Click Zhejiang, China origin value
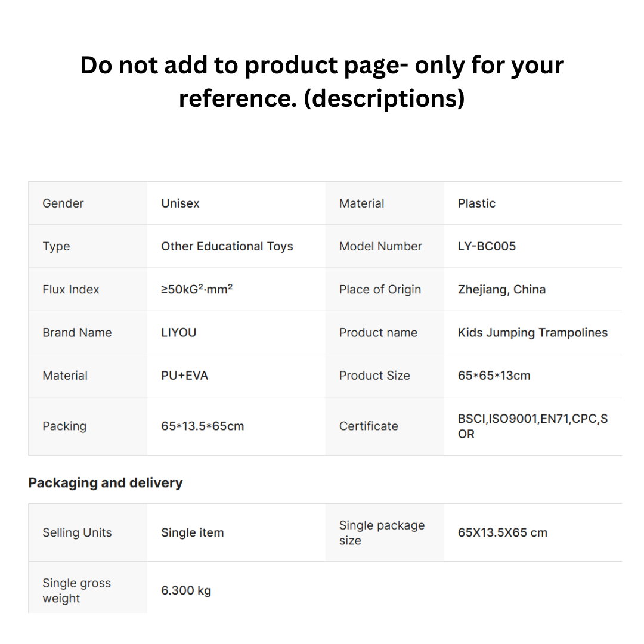Screen dimensions: 644x644 point(501,290)
